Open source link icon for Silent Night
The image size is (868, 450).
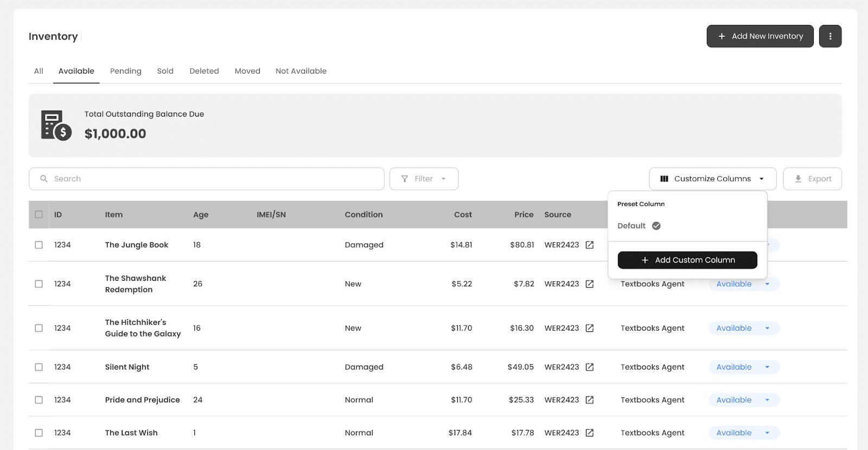590,367
